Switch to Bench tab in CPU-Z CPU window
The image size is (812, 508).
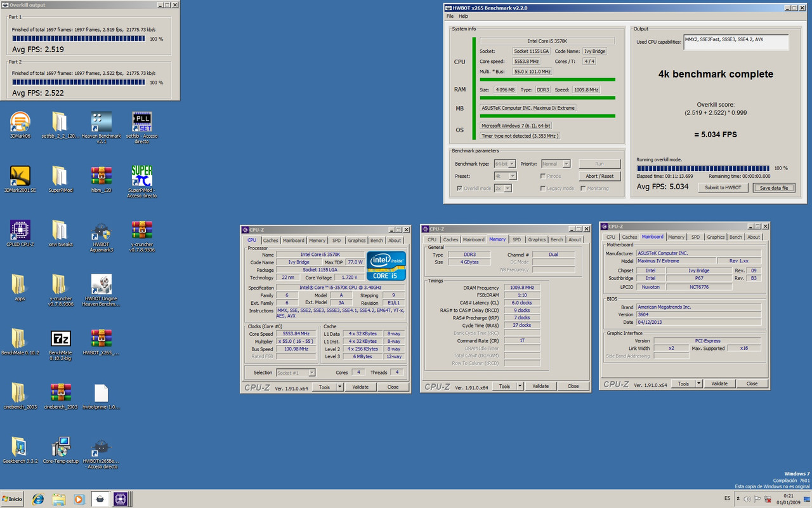(376, 240)
